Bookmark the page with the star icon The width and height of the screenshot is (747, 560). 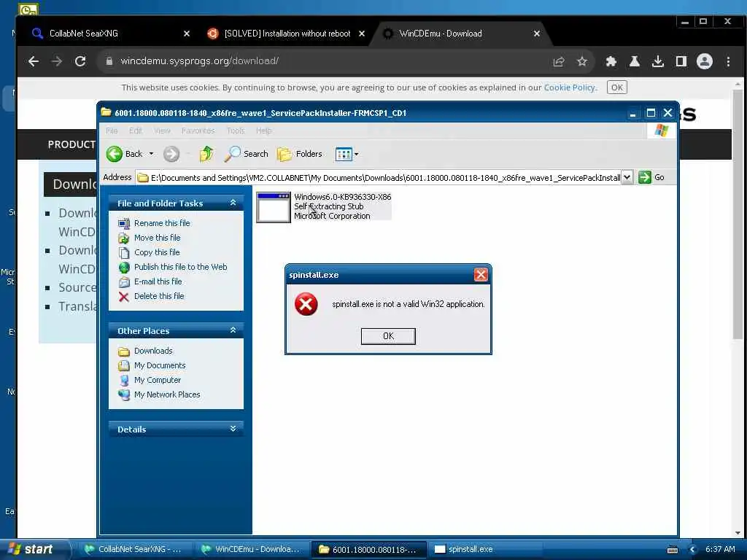click(581, 61)
